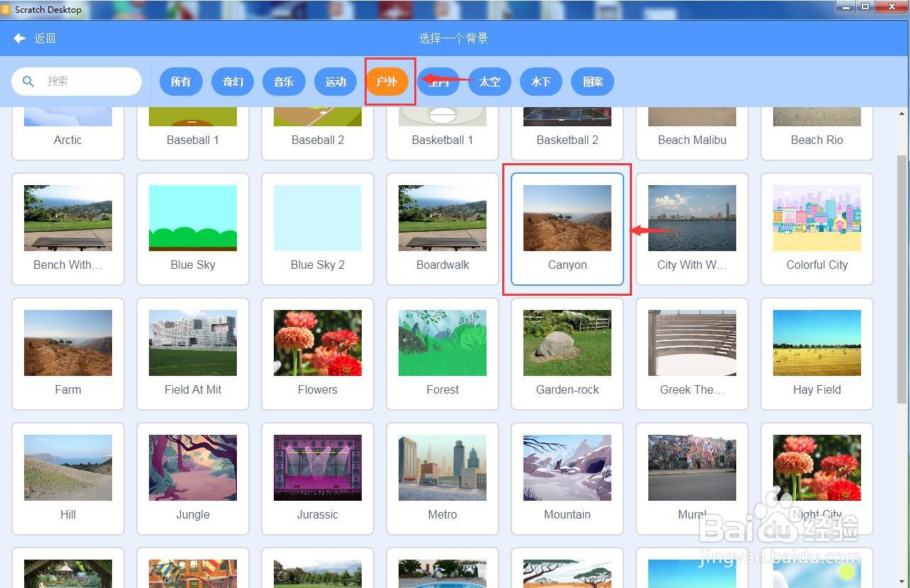910x588 pixels.
Task: Click the Scratch Desktop title bar icon
Action: [6, 9]
